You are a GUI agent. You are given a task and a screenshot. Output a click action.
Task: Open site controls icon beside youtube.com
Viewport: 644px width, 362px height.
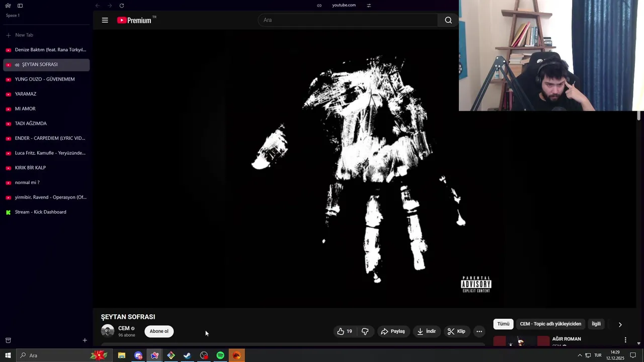click(369, 6)
